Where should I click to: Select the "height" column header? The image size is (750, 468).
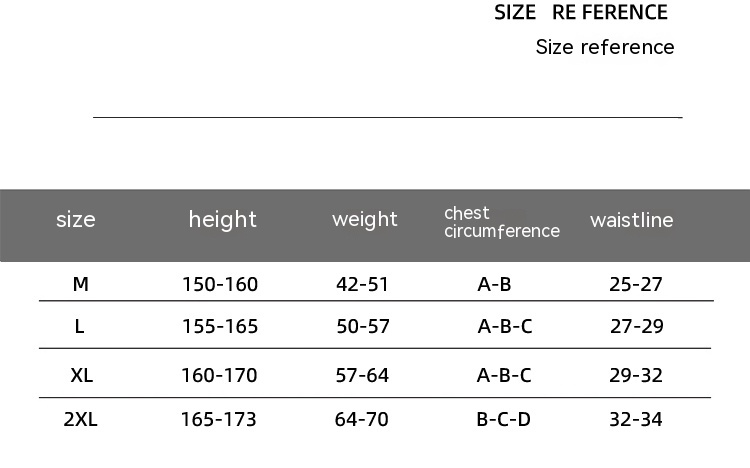click(222, 220)
